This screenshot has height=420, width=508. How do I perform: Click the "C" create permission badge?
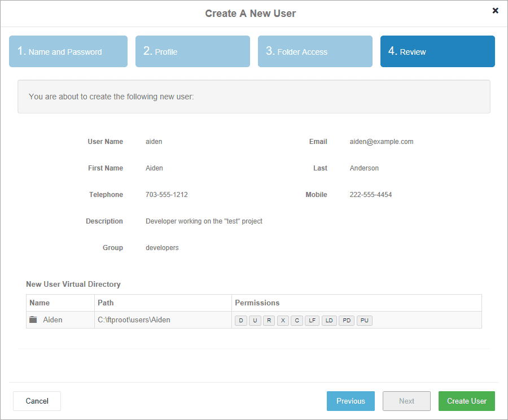coord(297,320)
